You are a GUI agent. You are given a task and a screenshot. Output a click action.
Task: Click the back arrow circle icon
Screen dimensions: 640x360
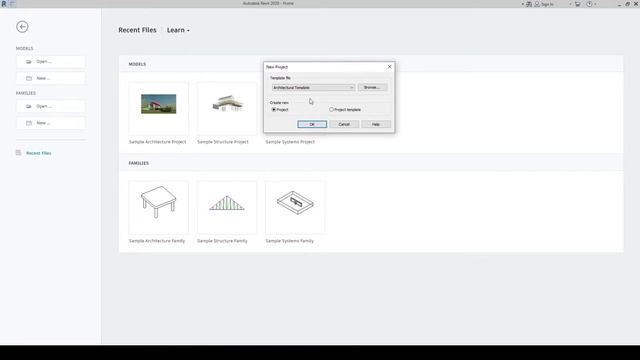tap(22, 27)
